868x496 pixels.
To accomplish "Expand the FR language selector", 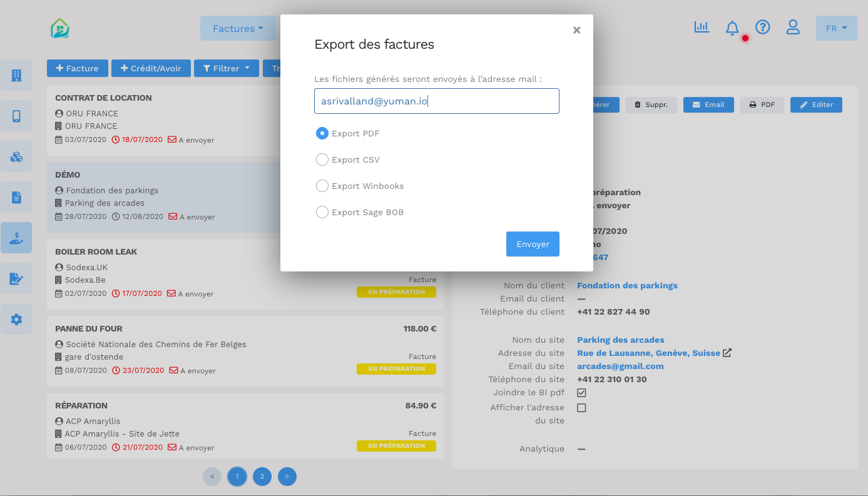I will [836, 28].
